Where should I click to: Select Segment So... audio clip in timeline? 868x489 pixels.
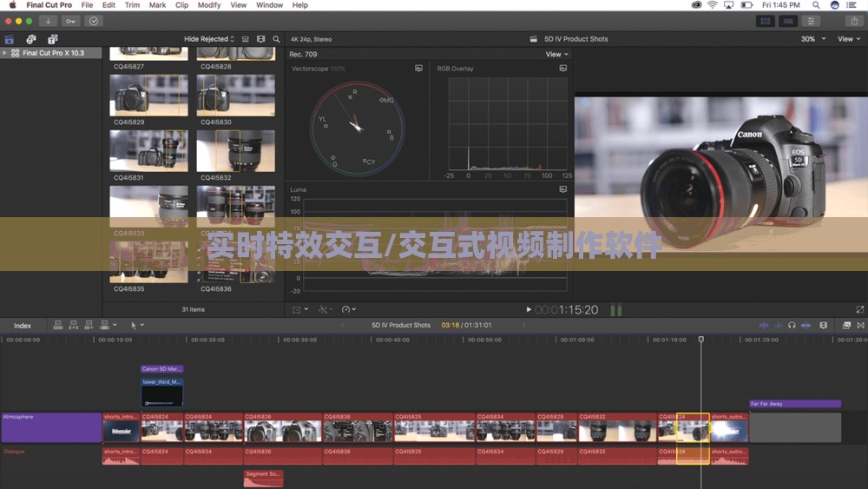coord(263,479)
